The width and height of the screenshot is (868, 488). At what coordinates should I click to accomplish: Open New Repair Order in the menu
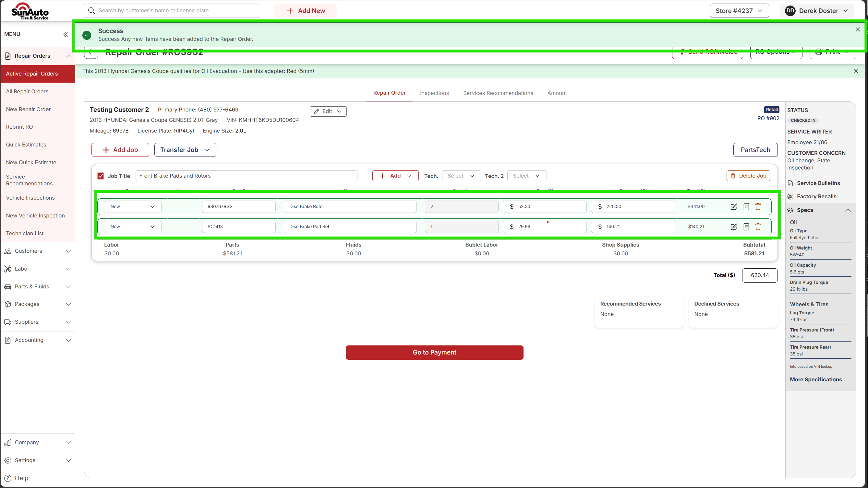28,110
